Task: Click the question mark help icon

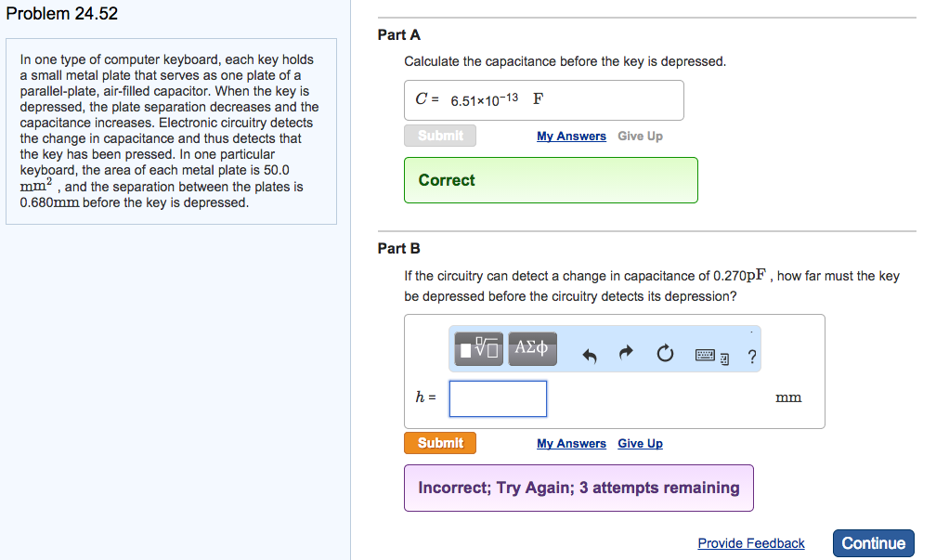Action: (x=751, y=355)
